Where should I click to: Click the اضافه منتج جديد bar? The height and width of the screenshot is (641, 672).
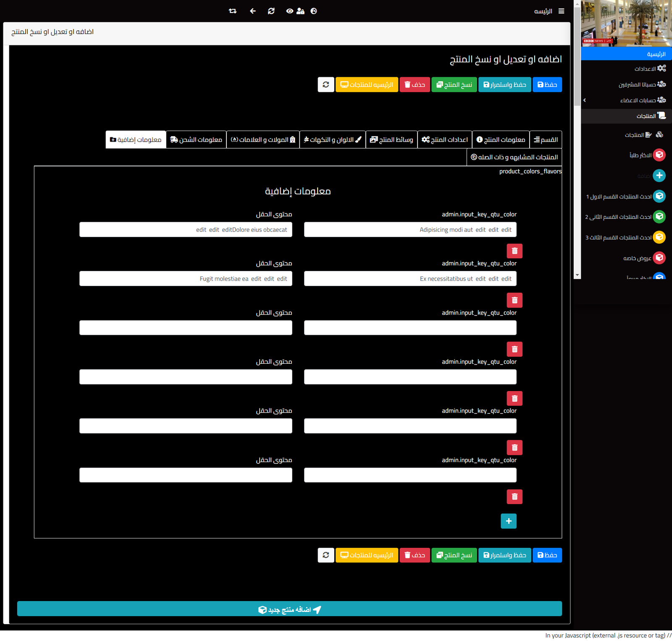pyautogui.click(x=289, y=609)
